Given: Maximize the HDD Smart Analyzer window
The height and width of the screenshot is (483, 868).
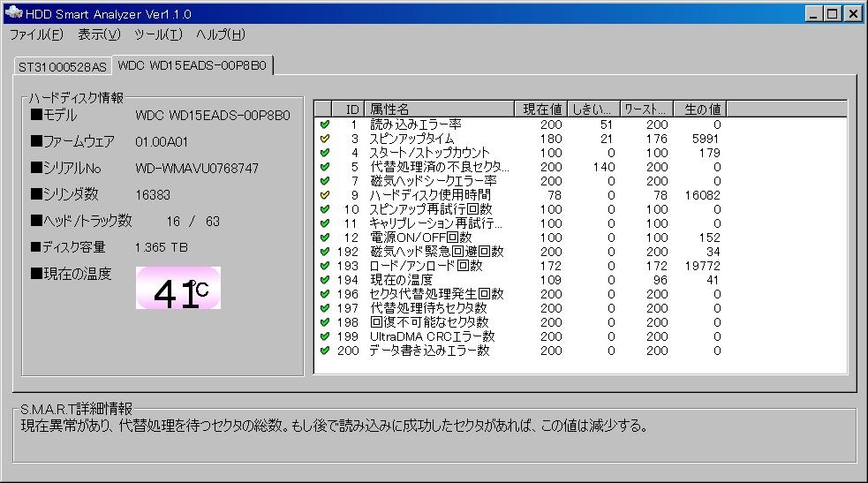Looking at the screenshot, I should pos(832,13).
